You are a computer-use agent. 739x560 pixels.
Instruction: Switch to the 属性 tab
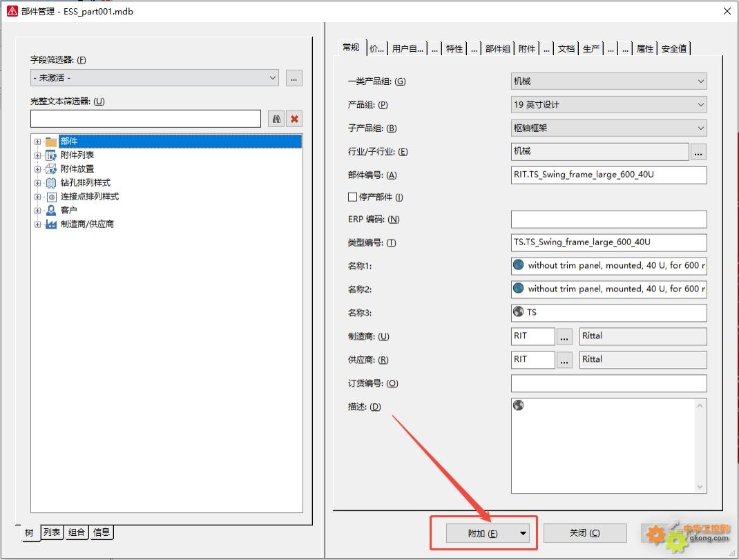(645, 48)
